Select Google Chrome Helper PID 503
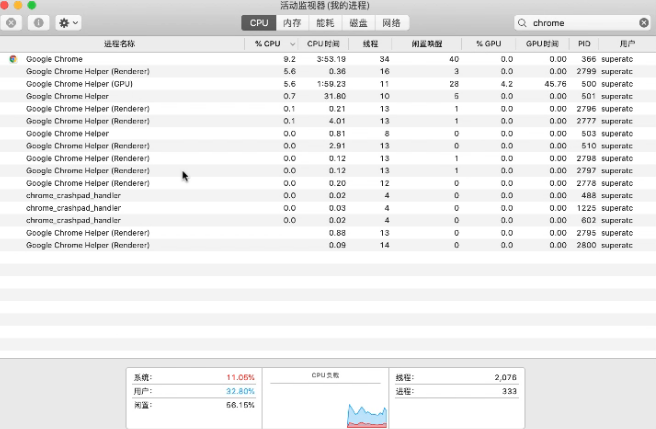This screenshot has height=429, width=656. pyautogui.click(x=328, y=134)
